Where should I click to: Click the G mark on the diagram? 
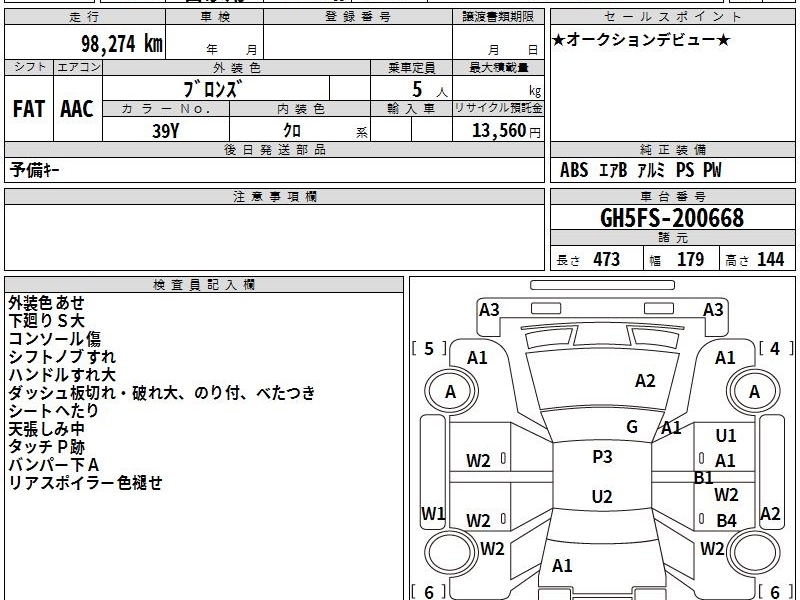(632, 427)
